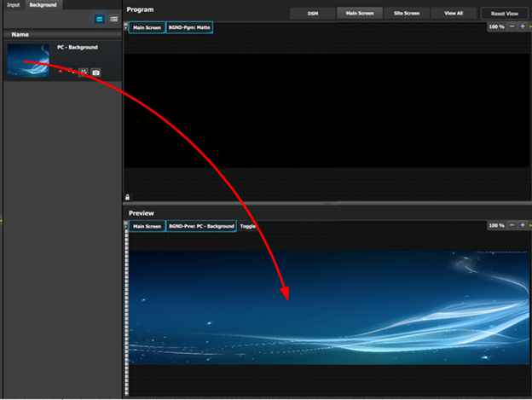Switch to thumbnail row view icon

[x=100, y=19]
